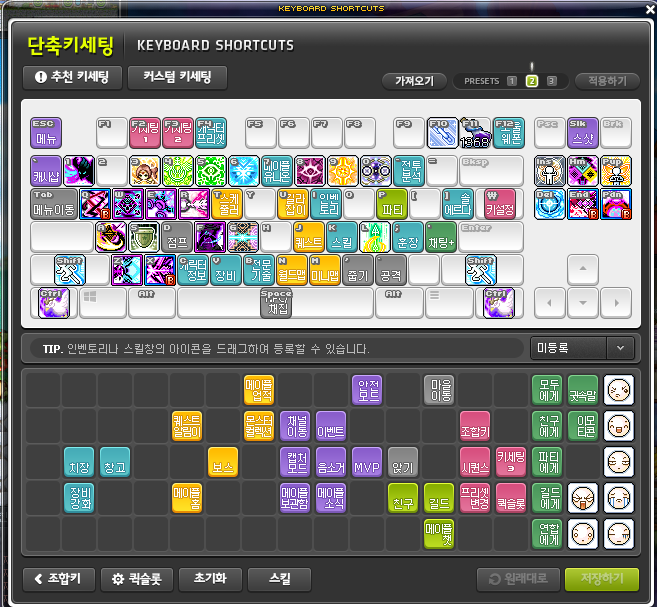Open the 미등록 dropdown
Image resolution: width=657 pixels, height=607 pixels.
click(x=582, y=348)
